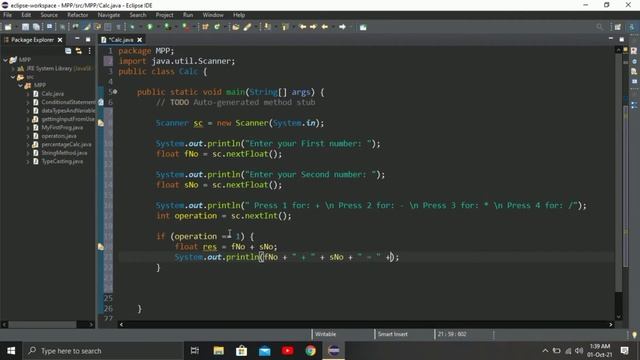Open Package Explorer View Menu dots

click(x=89, y=51)
